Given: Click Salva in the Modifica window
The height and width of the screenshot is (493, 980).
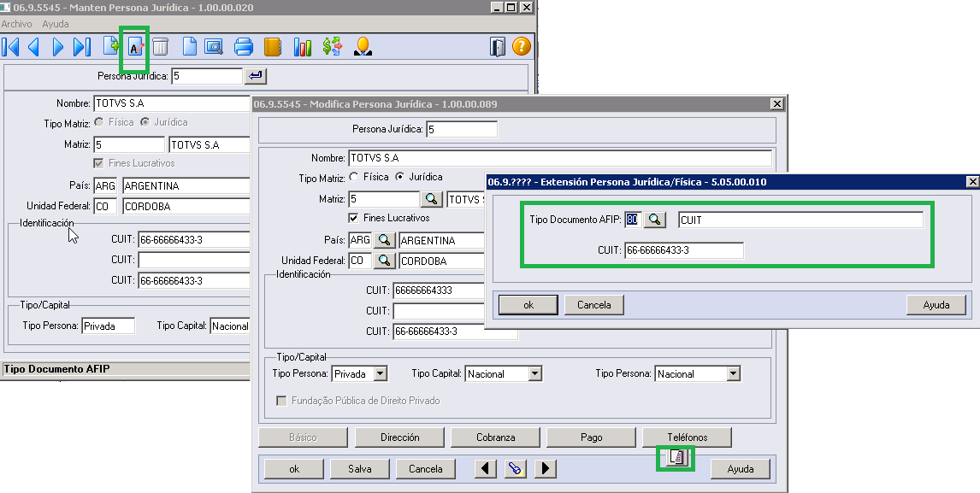Looking at the screenshot, I should tap(360, 468).
